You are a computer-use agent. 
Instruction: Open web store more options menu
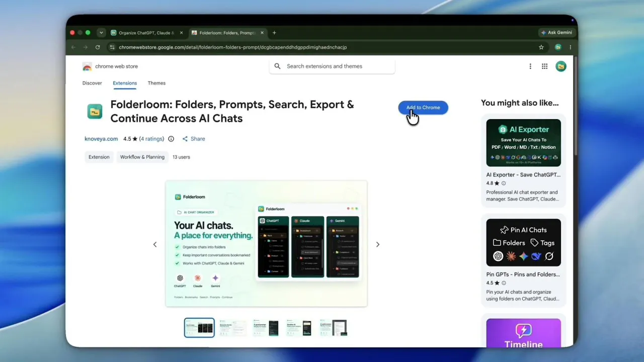point(530,66)
